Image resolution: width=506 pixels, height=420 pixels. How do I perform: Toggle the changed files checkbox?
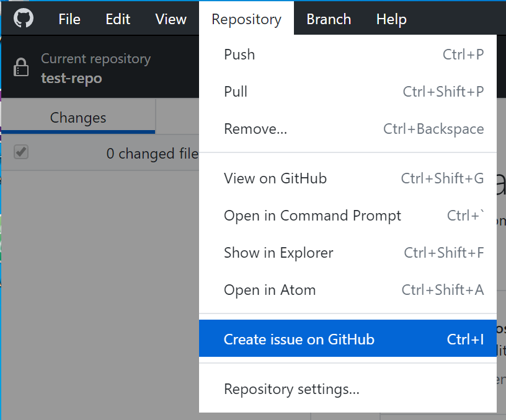21,152
